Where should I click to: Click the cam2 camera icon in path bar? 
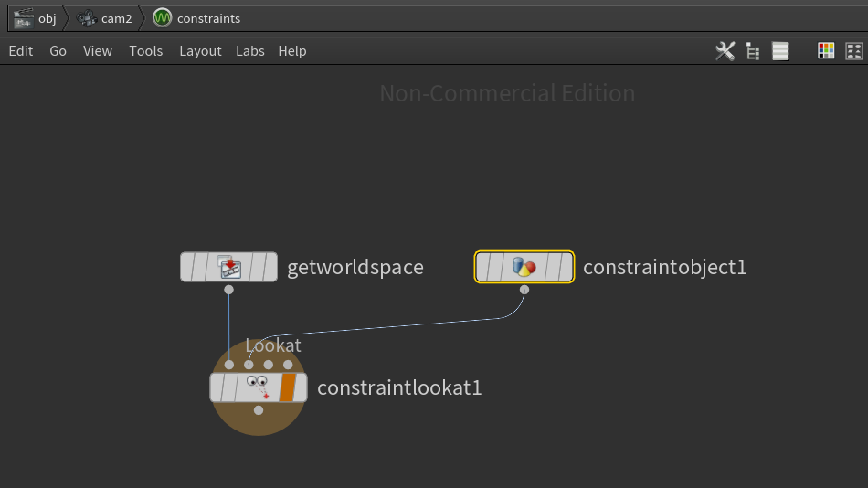click(87, 18)
